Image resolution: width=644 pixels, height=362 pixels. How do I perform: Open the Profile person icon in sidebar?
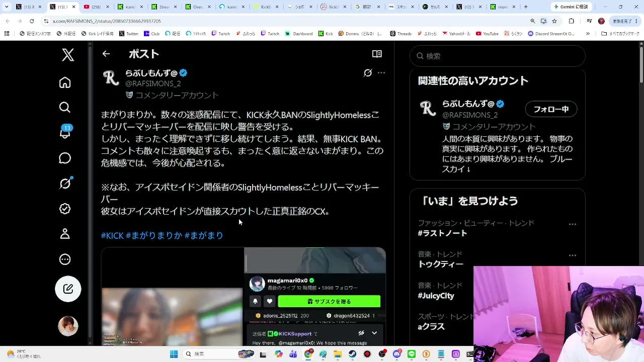65,234
